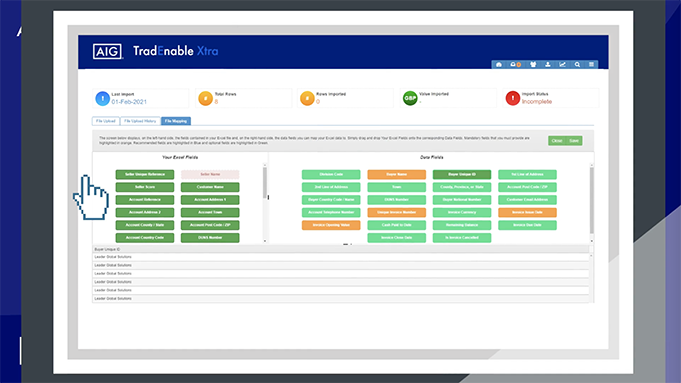Select the active File Mapping tab

point(176,121)
